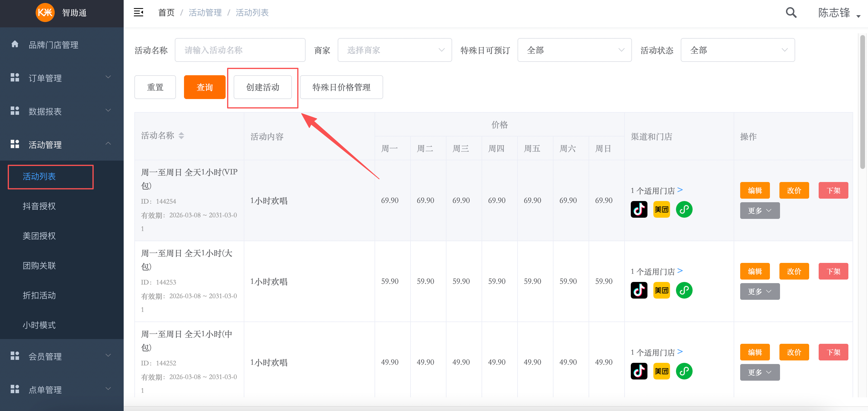This screenshot has width=868, height=411.
Task: Open 抖音授权 in sidebar
Action: [39, 206]
